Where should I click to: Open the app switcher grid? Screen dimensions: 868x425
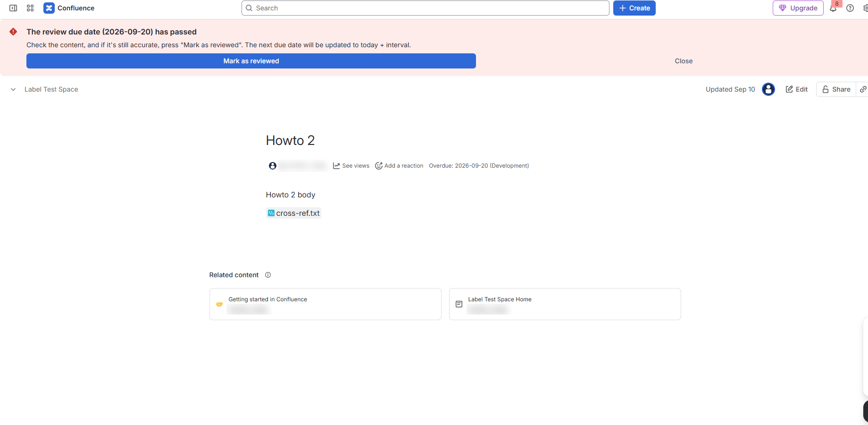pos(30,8)
